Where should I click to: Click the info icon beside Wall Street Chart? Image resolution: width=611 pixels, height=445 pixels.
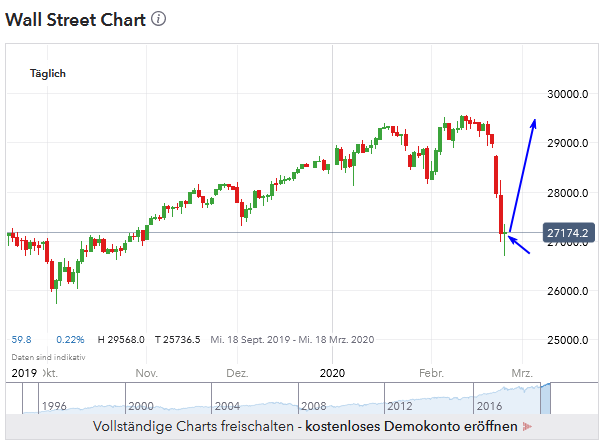point(159,19)
